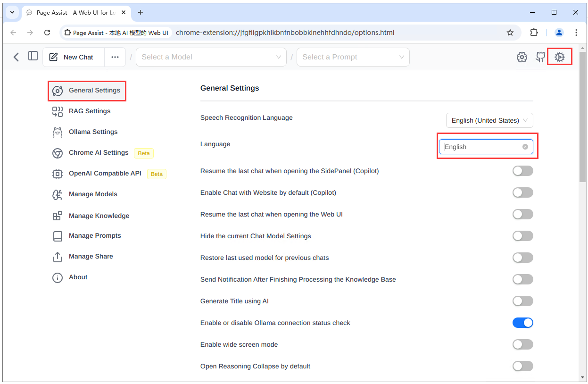
Task: Click the info icon beside About
Action: pos(58,278)
